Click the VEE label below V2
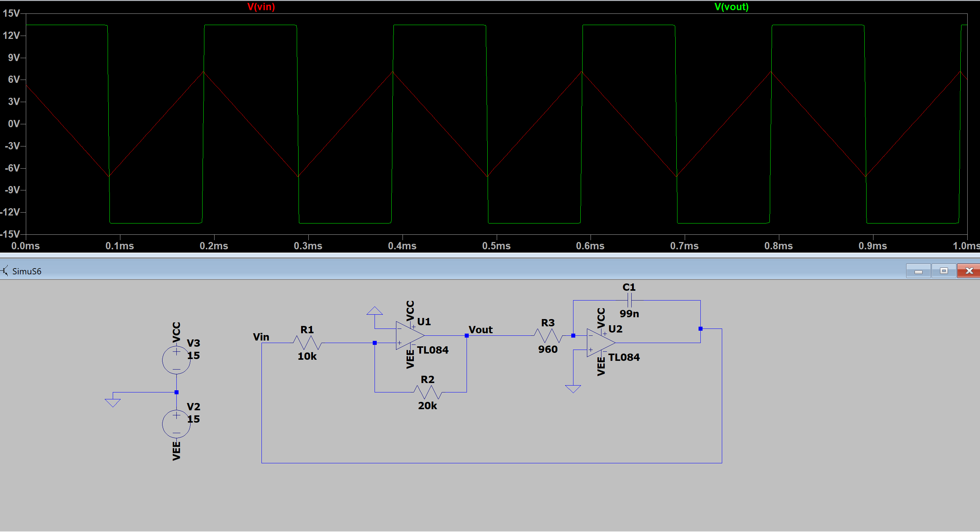This screenshot has height=532, width=980. click(176, 451)
